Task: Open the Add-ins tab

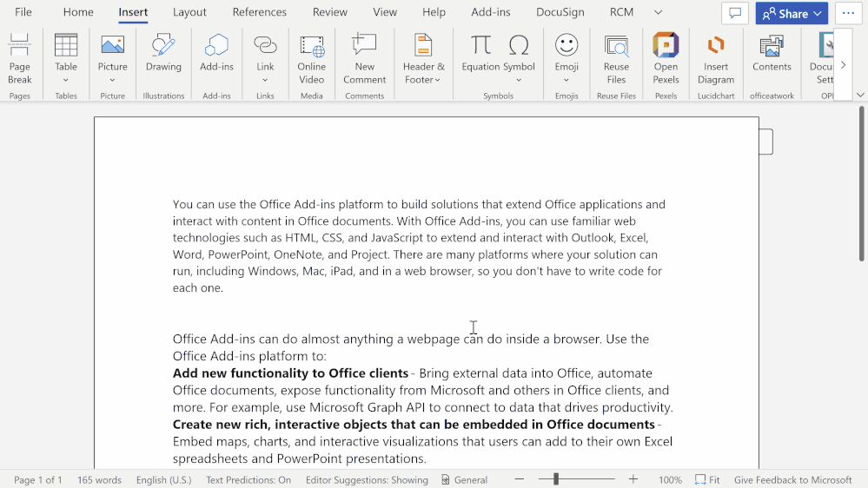Action: click(490, 12)
